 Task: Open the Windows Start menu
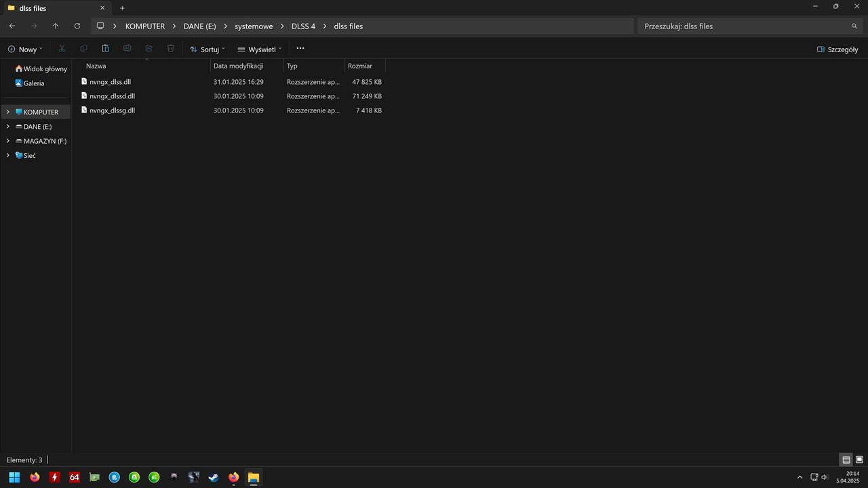[x=14, y=477]
